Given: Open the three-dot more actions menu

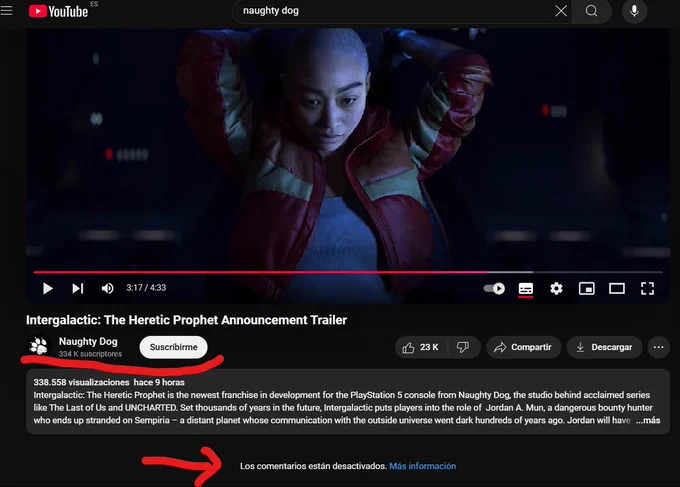Looking at the screenshot, I should [x=658, y=347].
